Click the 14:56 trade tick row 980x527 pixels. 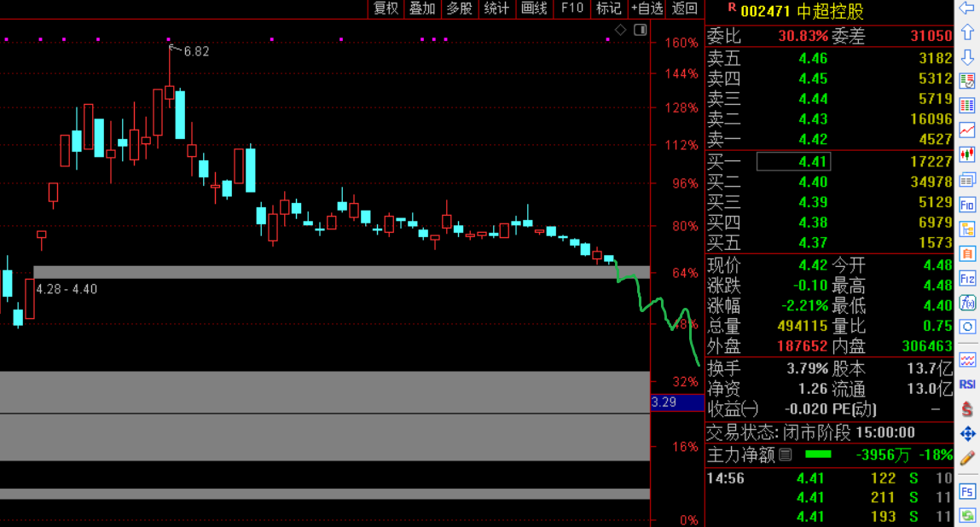(829, 479)
